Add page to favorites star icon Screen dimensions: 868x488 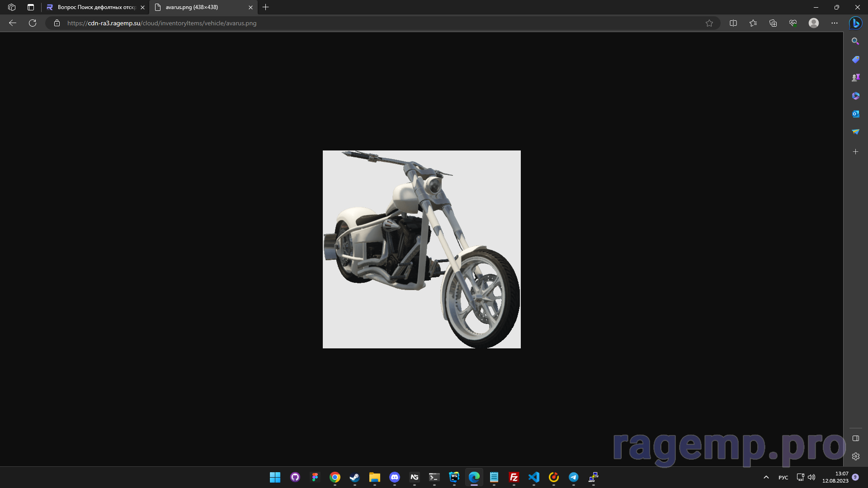[x=709, y=23]
